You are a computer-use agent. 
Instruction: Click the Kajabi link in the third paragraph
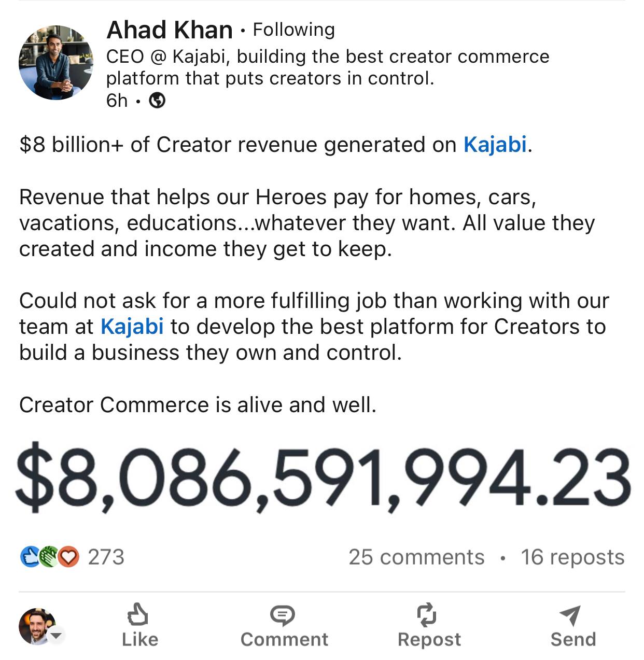click(132, 327)
